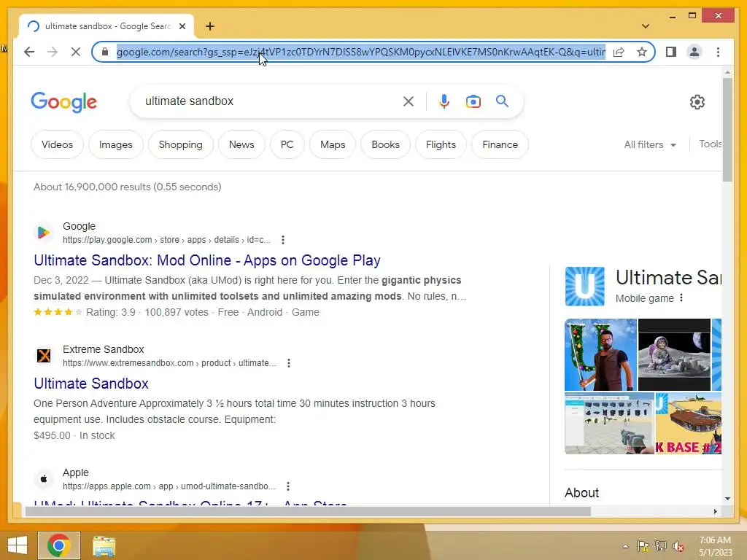This screenshot has height=560, width=747.
Task: Open more options for Google Play result
Action: click(x=283, y=240)
